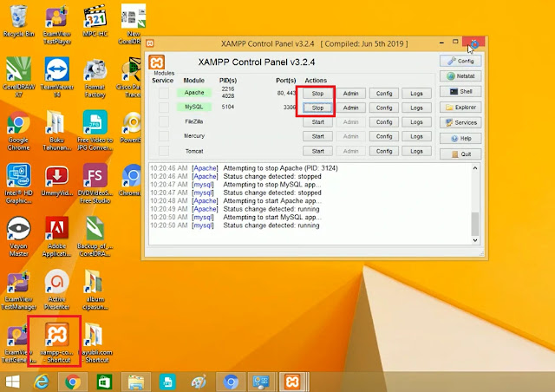Switch to XAMPP taskbar button
Viewport: 555px width, 392px height.
click(x=293, y=382)
